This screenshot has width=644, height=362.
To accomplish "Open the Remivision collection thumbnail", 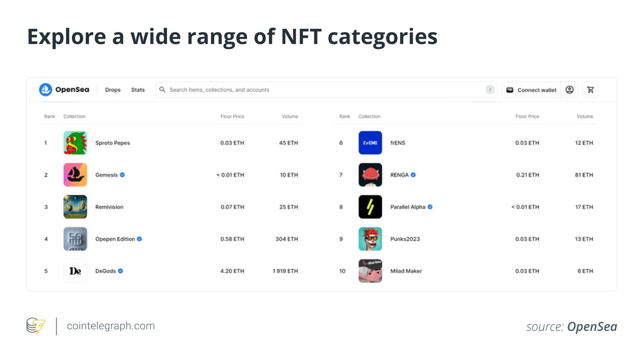I will pos(75,207).
